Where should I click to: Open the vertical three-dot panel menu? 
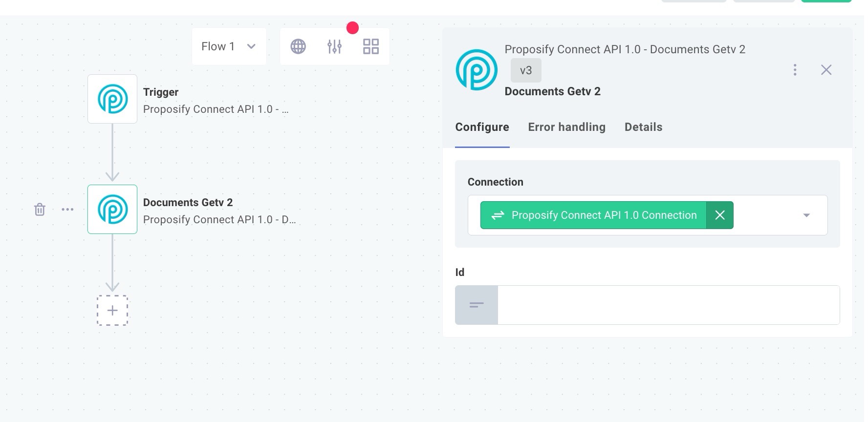coord(795,70)
